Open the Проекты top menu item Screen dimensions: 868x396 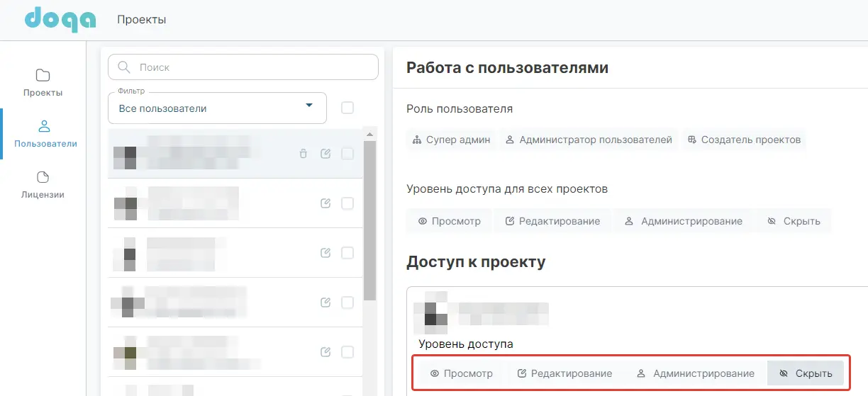[141, 19]
